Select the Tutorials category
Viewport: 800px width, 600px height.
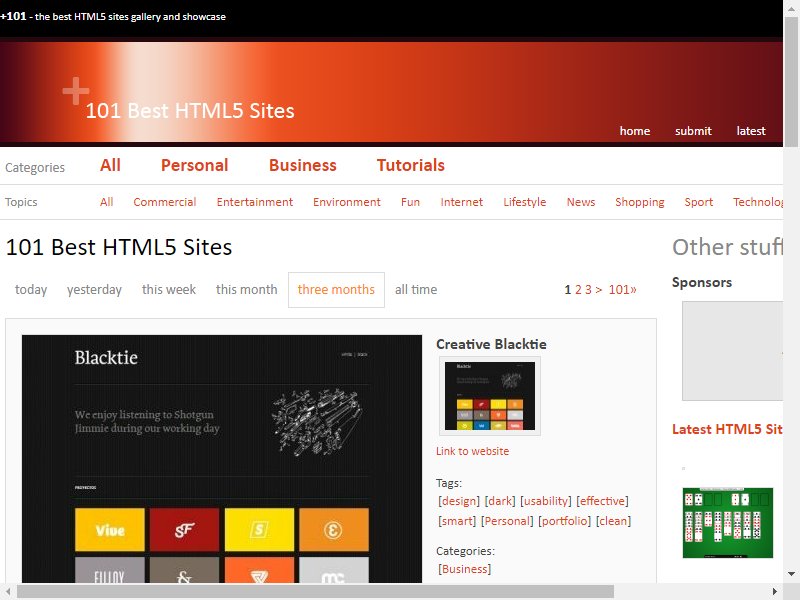pyautogui.click(x=411, y=165)
